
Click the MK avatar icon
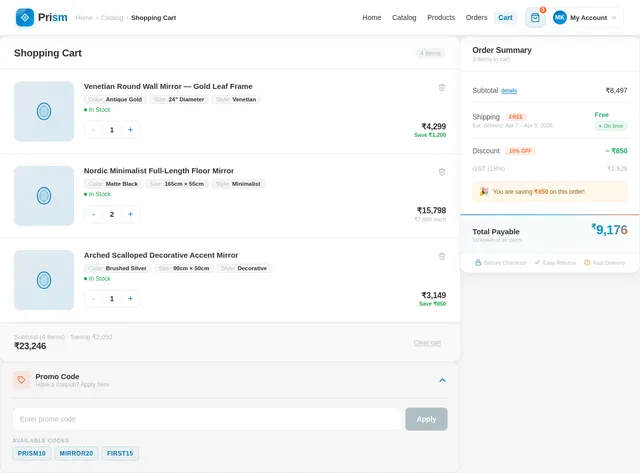pos(560,17)
